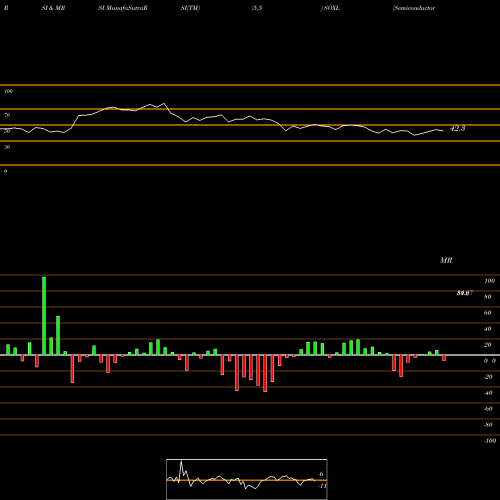Select the 'SI(TM)' header text
This screenshot has height=500, width=500.
tap(190, 8)
